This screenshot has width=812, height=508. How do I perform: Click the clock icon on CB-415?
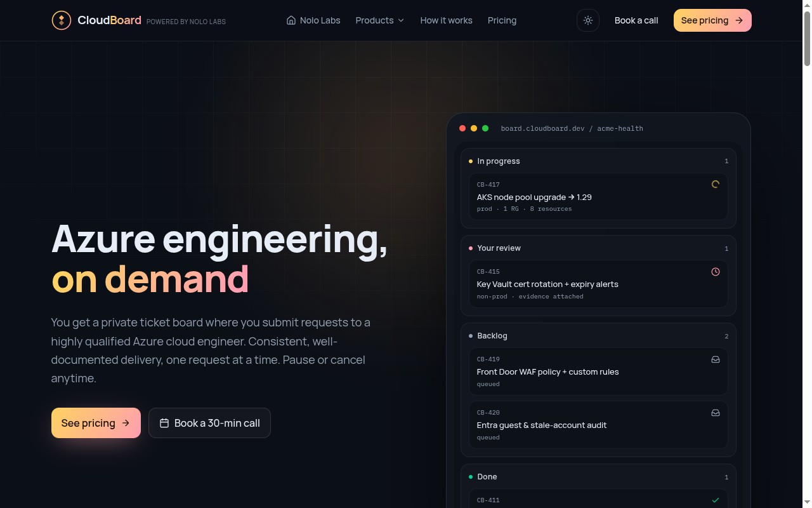[716, 272]
